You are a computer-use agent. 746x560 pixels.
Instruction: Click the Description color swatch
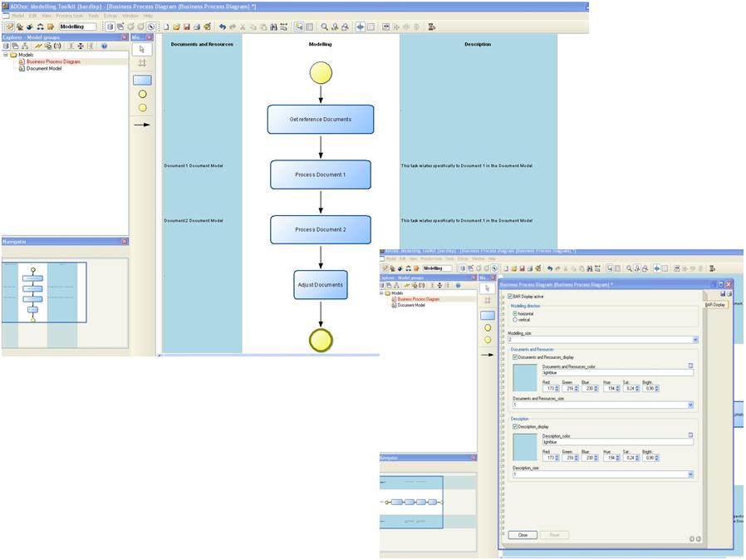(525, 447)
